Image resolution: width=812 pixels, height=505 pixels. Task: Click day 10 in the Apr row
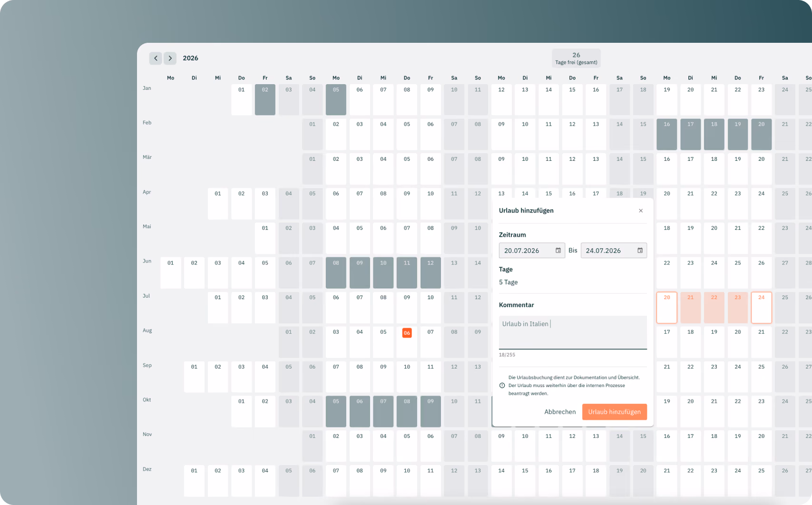(430, 204)
